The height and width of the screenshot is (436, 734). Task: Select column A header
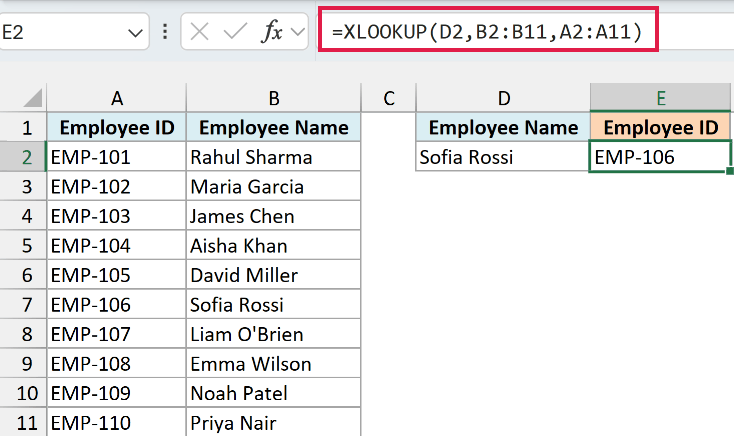coord(117,98)
